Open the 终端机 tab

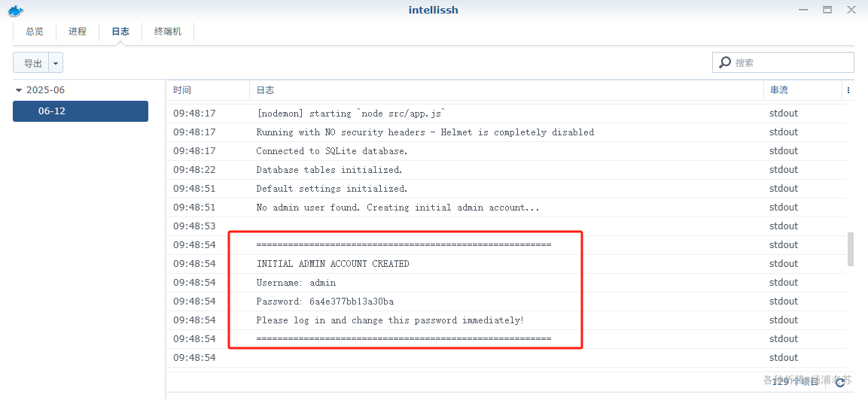click(168, 32)
